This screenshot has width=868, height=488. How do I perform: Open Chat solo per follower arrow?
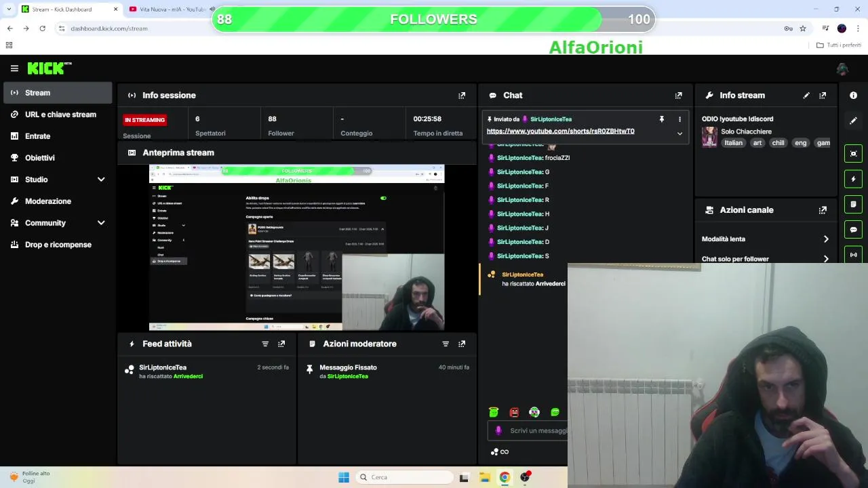[x=826, y=259]
